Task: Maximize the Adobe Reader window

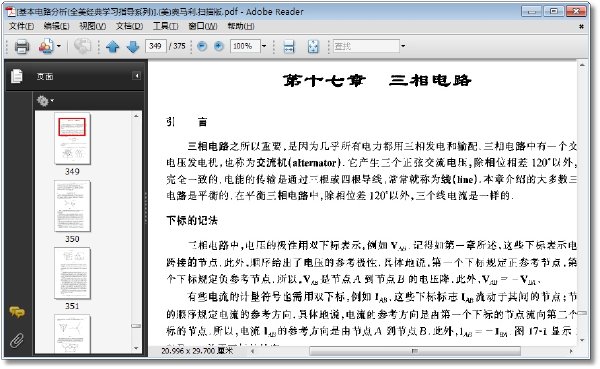Action: click(554, 11)
